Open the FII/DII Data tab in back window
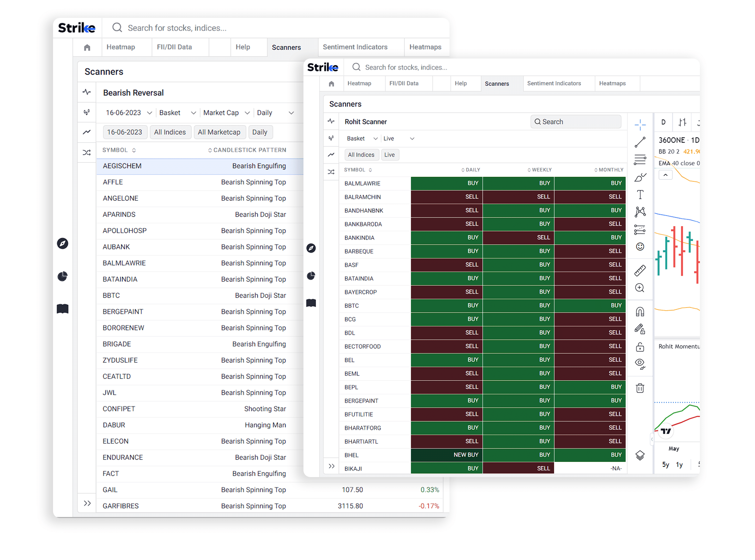Viewport: 755px width, 560px height. pos(174,47)
